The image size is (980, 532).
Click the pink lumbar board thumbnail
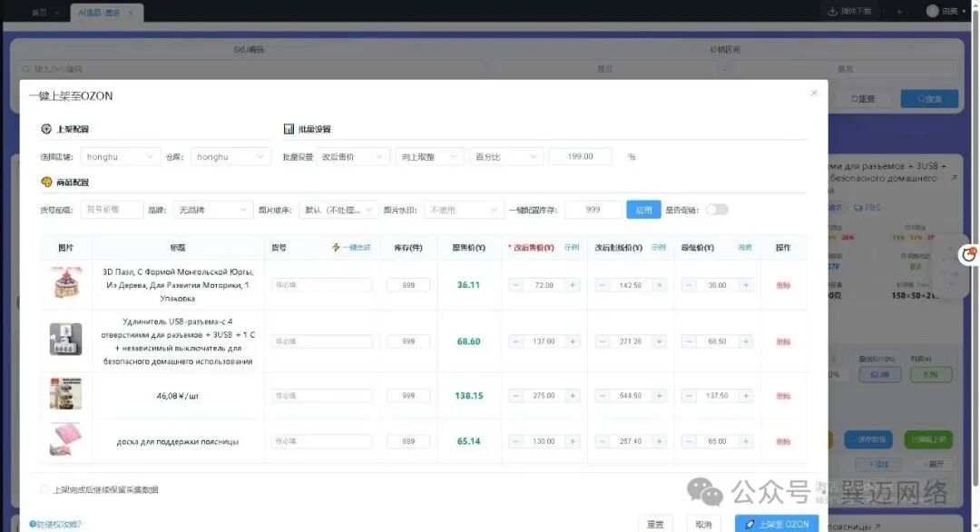[x=65, y=439]
